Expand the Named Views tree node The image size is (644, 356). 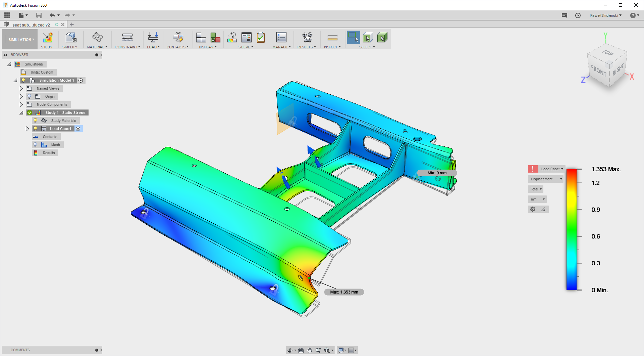21,88
